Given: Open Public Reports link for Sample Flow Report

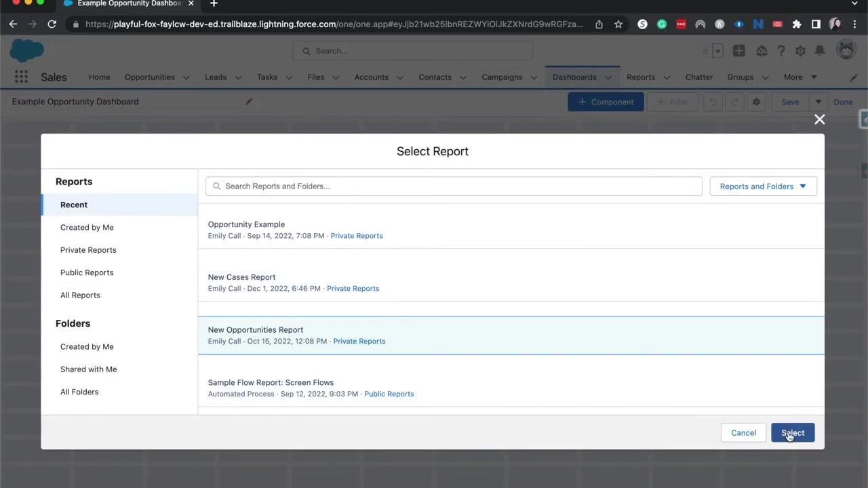Looking at the screenshot, I should [x=389, y=394].
